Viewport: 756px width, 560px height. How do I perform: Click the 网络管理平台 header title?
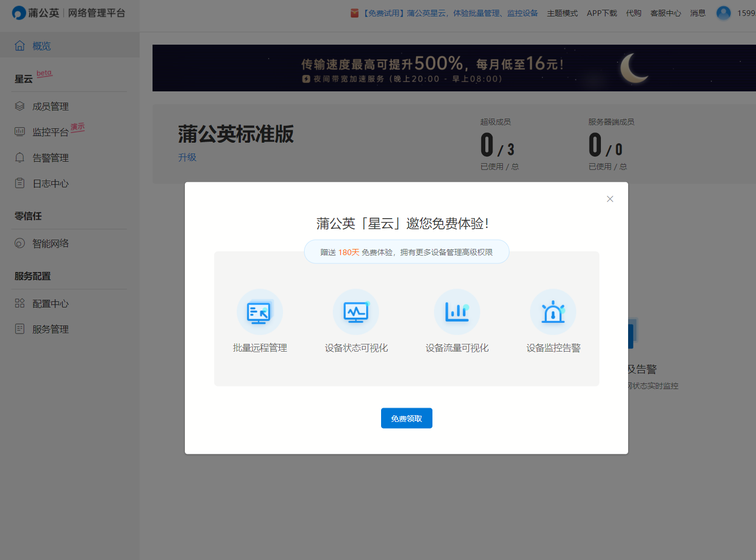(97, 13)
